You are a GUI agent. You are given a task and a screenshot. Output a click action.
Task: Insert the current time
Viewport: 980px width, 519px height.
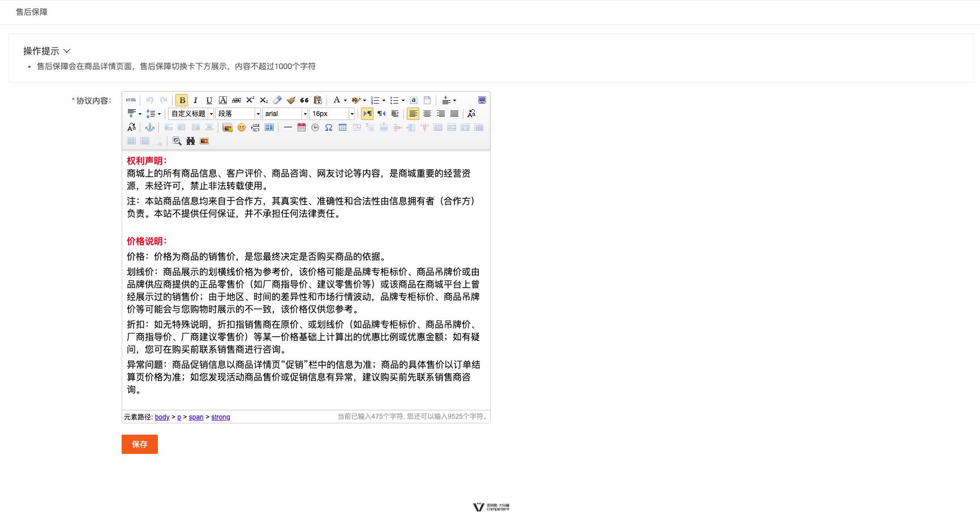315,127
